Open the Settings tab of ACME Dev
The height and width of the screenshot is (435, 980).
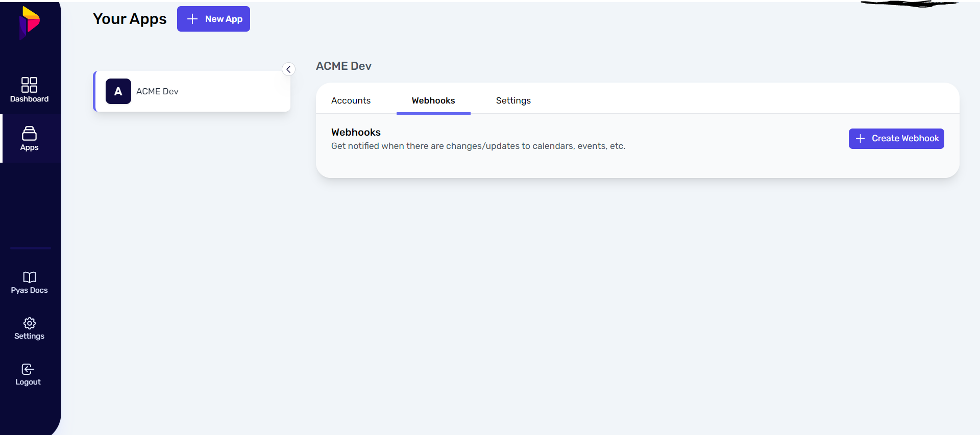point(513,100)
